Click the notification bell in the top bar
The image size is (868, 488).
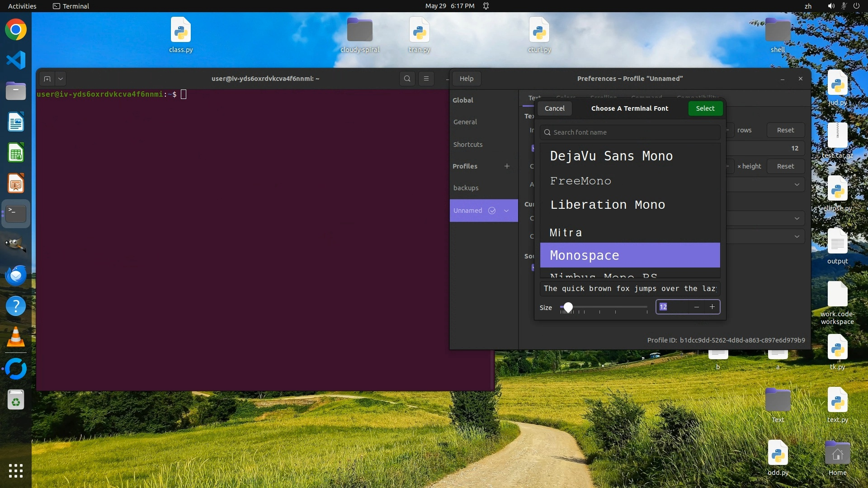pyautogui.click(x=486, y=6)
